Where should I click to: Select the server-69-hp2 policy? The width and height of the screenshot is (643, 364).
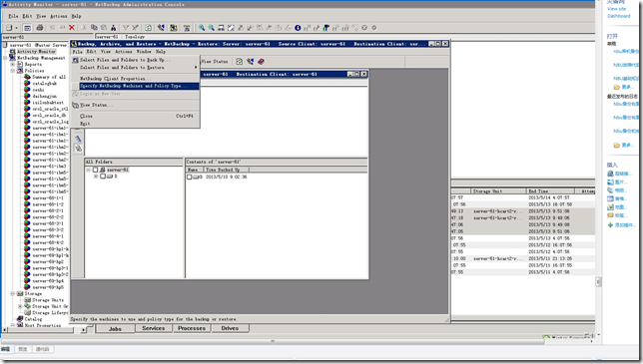[x=48, y=261]
